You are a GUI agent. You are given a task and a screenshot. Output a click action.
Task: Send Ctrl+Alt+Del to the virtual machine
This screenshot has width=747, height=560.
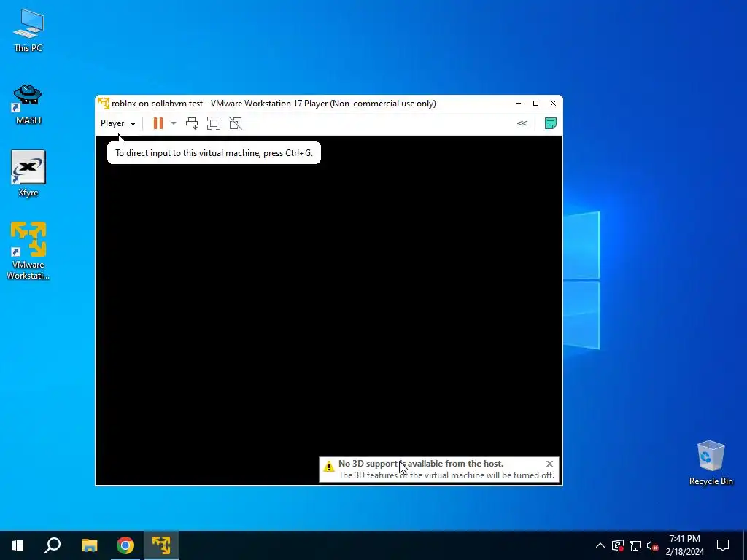(192, 123)
